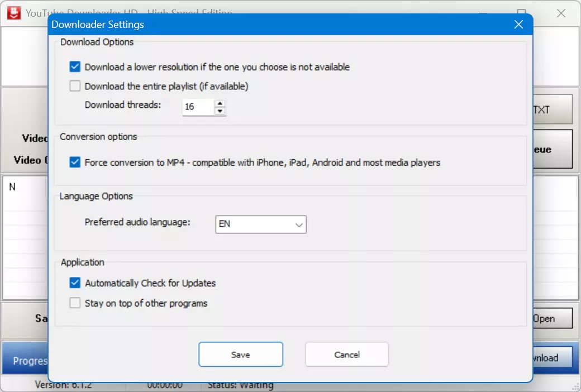Close Downloader Settings dialog with X
This screenshot has width=581, height=392.
519,25
